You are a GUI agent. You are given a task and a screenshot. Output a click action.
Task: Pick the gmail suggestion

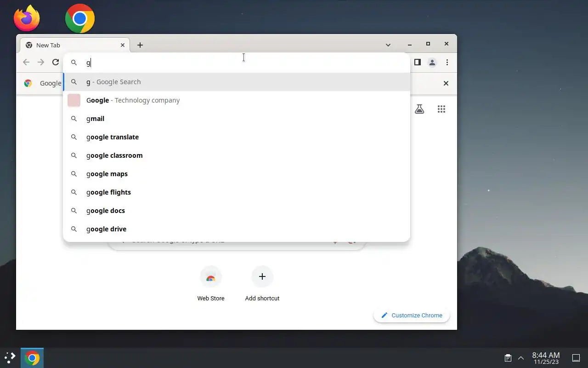pos(236,119)
